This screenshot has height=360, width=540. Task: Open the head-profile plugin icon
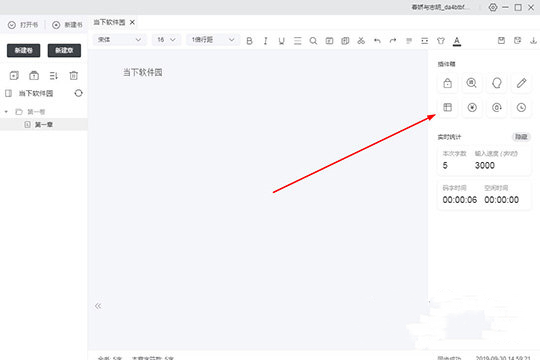497,83
